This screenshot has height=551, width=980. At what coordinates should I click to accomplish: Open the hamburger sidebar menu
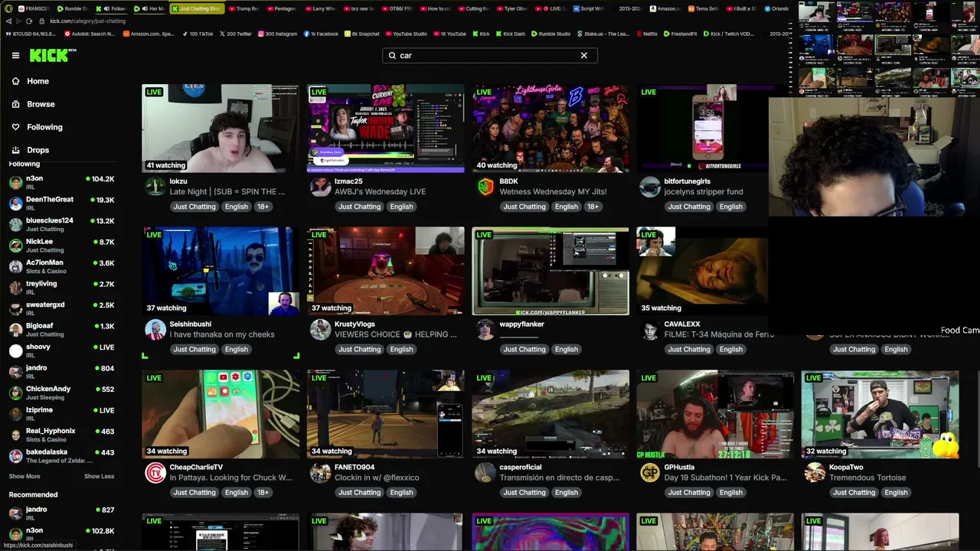point(15,55)
